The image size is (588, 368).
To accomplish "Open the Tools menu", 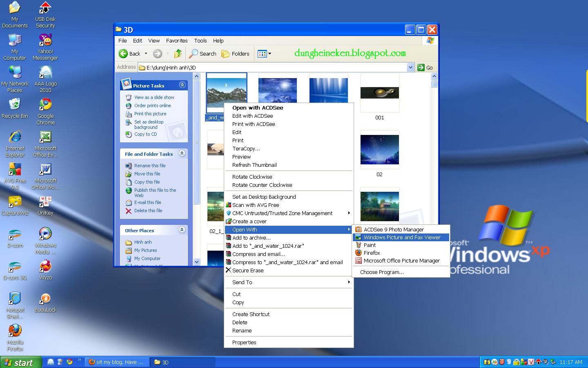I will [x=200, y=40].
